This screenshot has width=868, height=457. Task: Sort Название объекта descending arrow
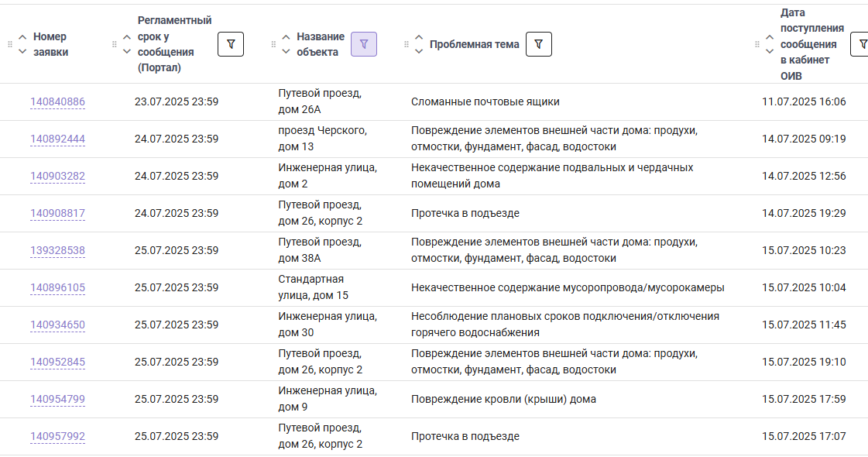click(286, 52)
